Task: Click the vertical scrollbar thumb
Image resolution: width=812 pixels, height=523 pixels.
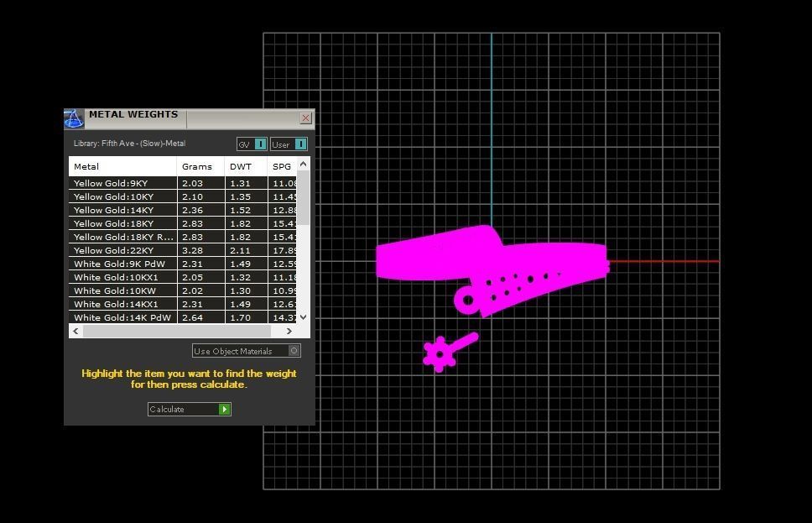Action: click(x=304, y=197)
